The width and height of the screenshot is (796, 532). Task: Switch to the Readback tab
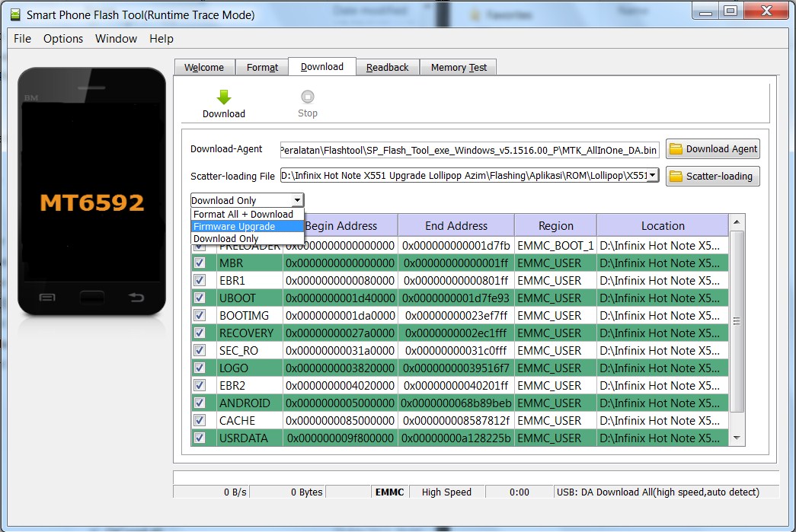point(388,68)
